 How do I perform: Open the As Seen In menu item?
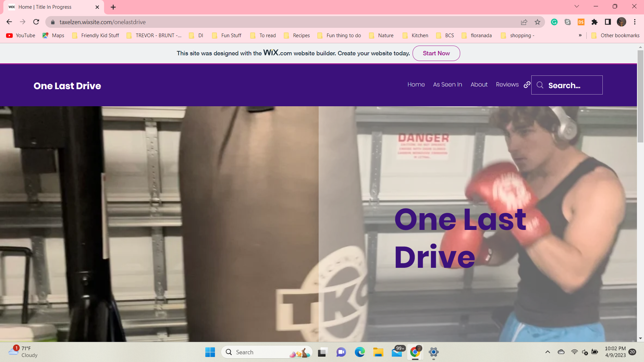(447, 84)
